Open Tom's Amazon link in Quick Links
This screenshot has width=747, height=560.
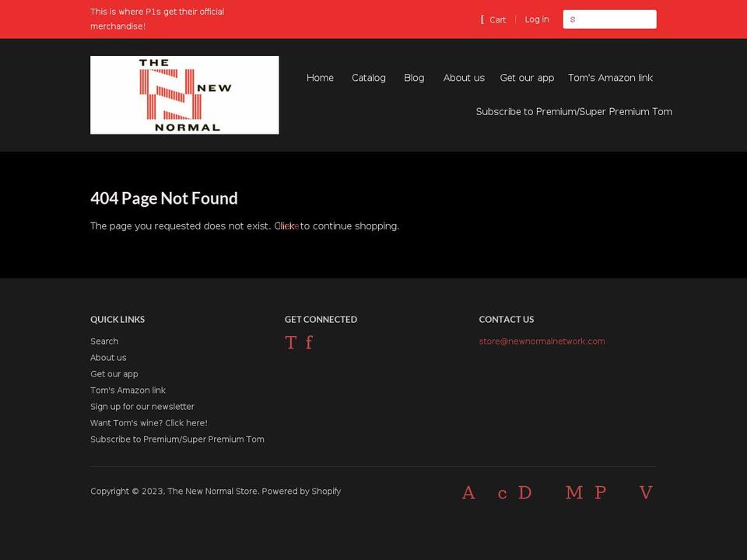128,390
